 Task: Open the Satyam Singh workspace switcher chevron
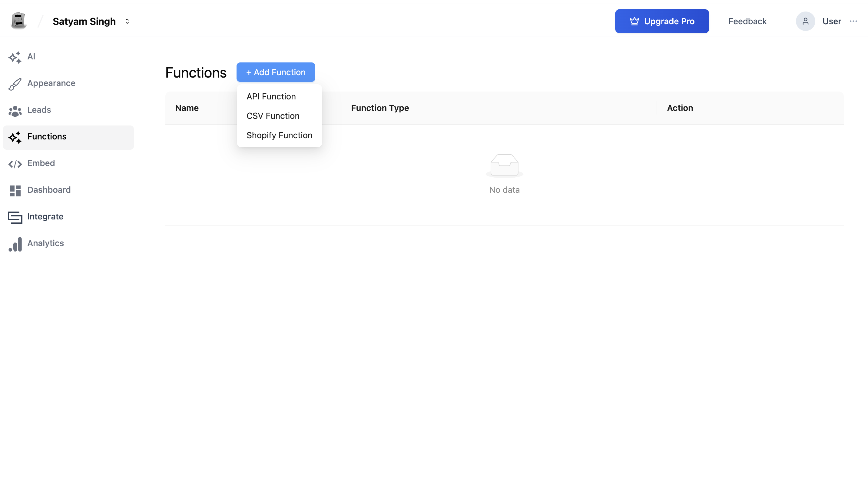point(127,21)
